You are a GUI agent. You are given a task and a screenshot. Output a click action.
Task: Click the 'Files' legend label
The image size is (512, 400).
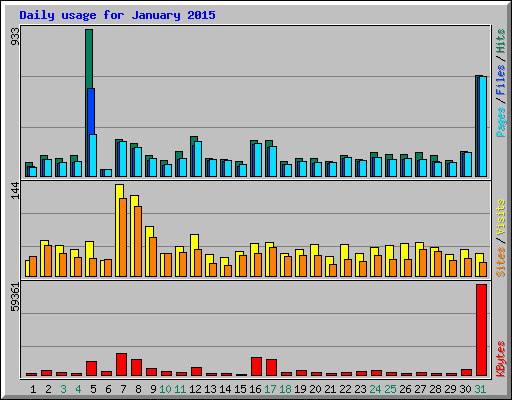coord(501,80)
